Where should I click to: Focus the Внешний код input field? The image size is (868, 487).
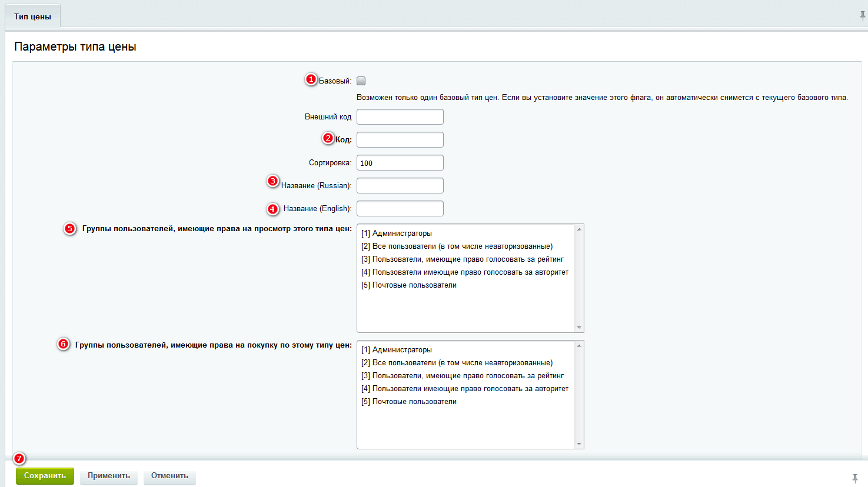400,116
